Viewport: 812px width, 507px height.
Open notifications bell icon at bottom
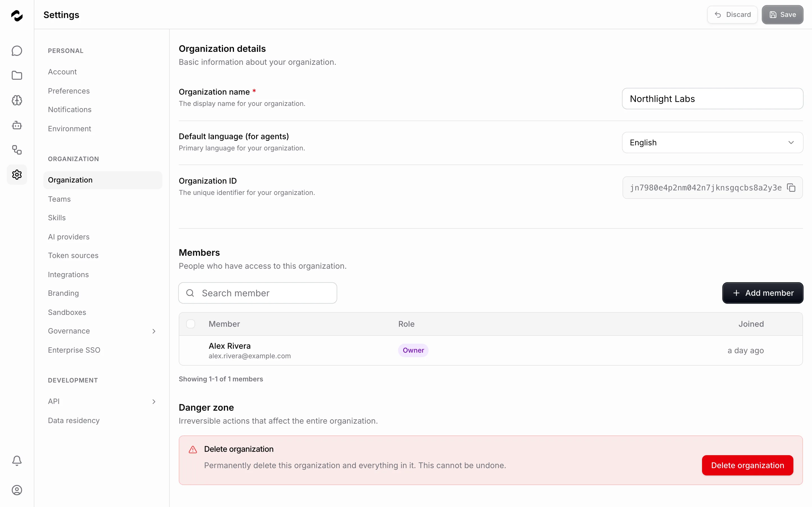[17, 461]
